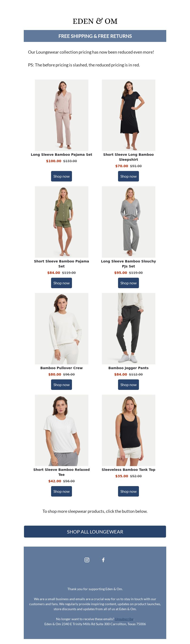Shop now for Bamboo Jogger Pants
The image size is (190, 644).
(x=128, y=384)
